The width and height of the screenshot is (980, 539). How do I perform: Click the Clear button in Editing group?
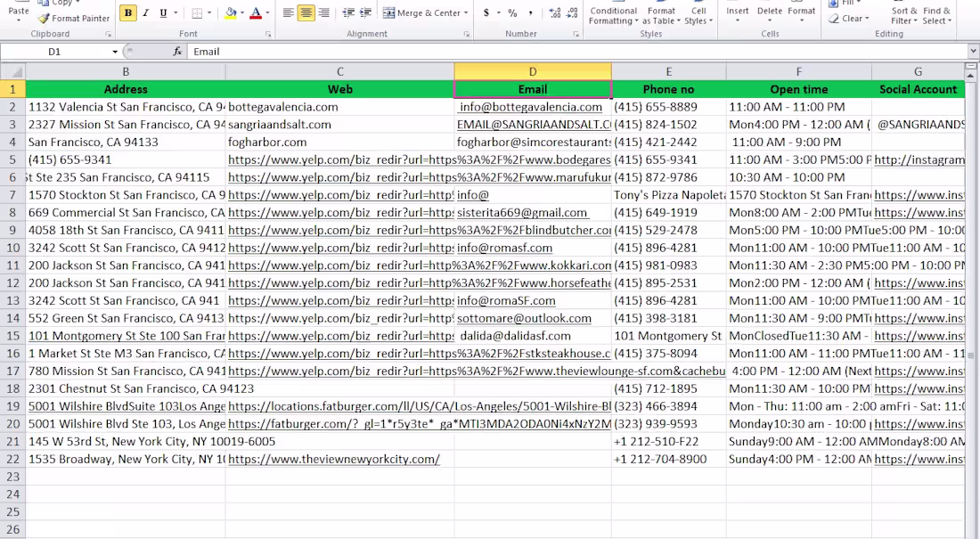tap(847, 18)
